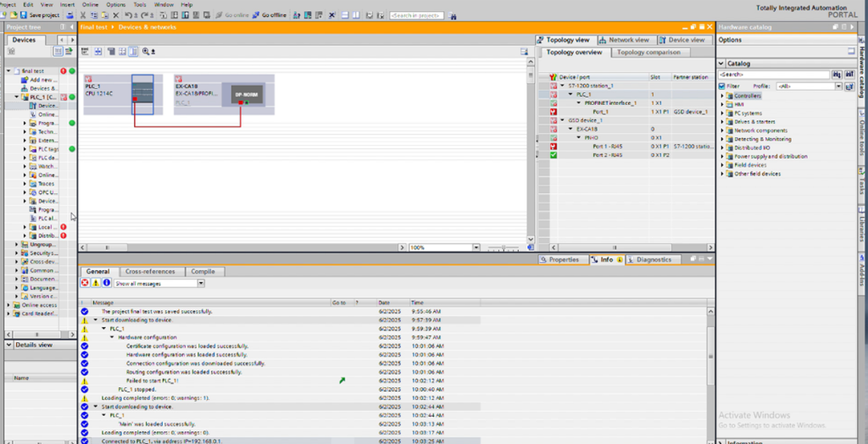Click the binoculars icon next to project search
Image resolution: width=868 pixels, height=444 pixels.
click(x=453, y=15)
